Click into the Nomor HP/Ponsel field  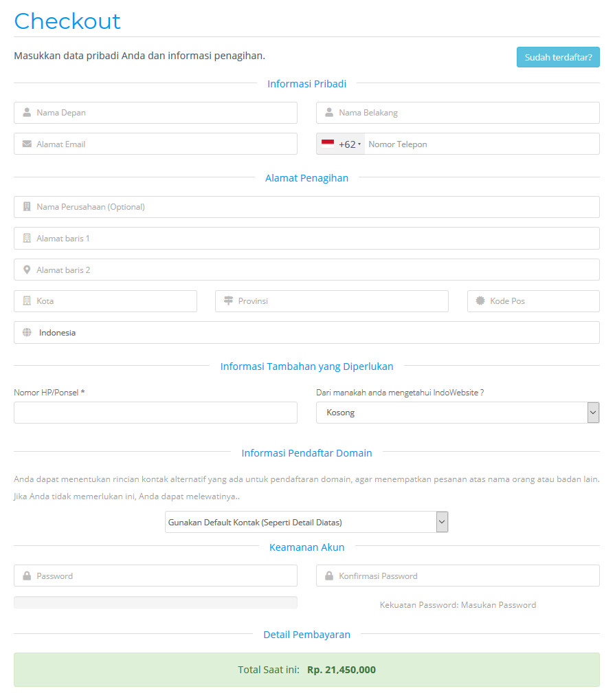coord(155,413)
